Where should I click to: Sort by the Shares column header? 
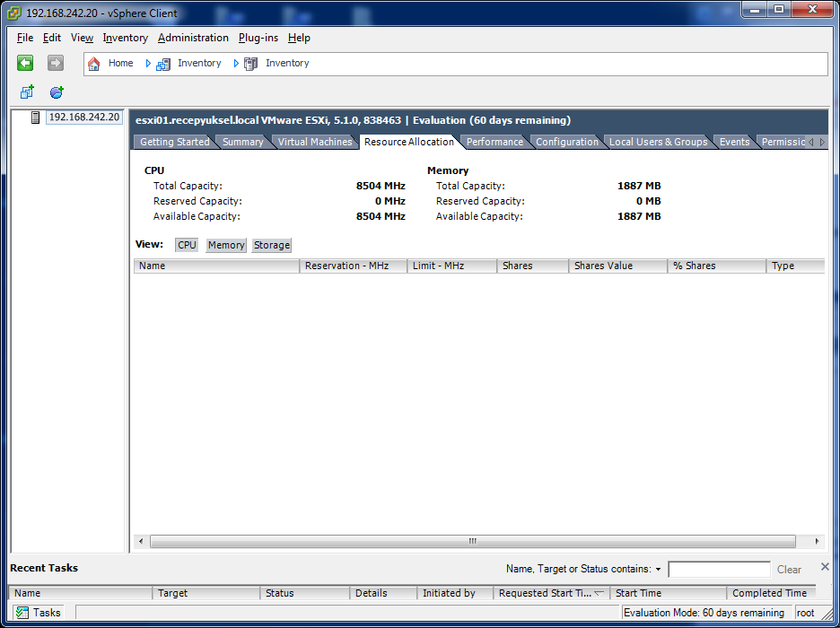pos(532,266)
